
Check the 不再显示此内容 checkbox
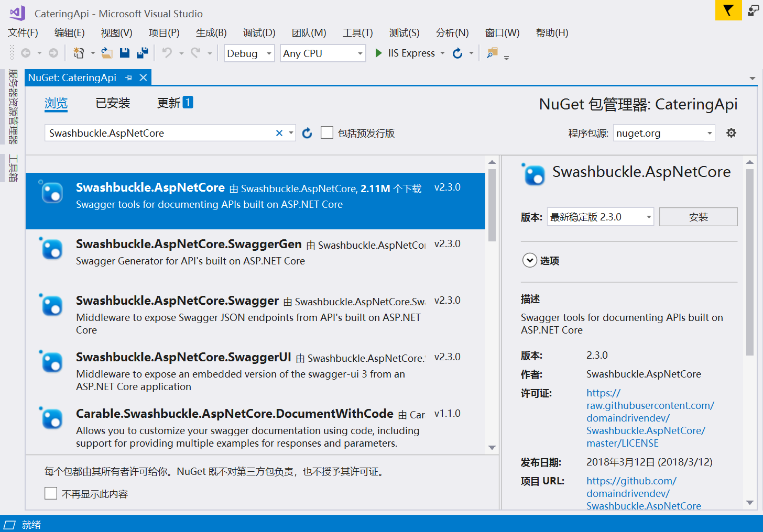pyautogui.click(x=51, y=493)
